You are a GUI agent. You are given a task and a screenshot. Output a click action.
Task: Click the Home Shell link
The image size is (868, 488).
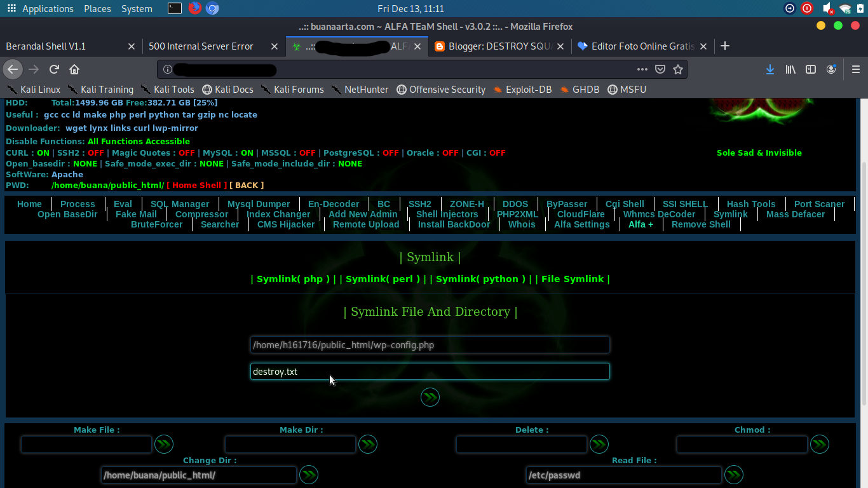point(197,185)
